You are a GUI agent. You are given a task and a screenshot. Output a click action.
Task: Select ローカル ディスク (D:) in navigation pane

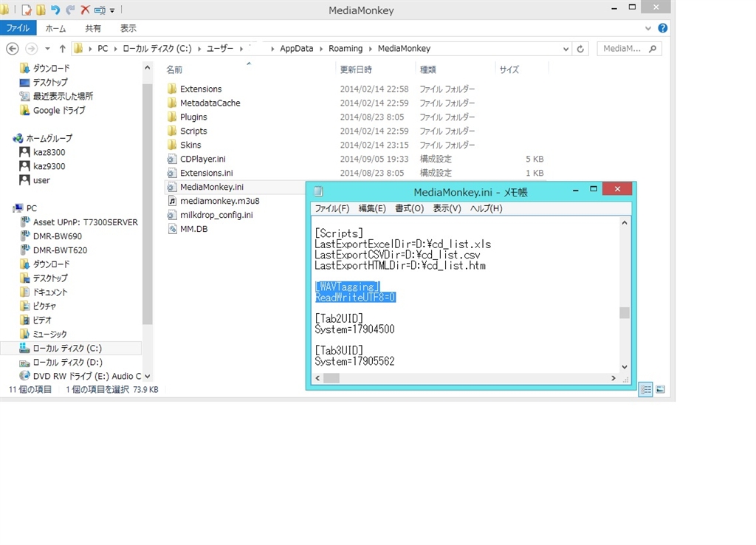pos(61,362)
